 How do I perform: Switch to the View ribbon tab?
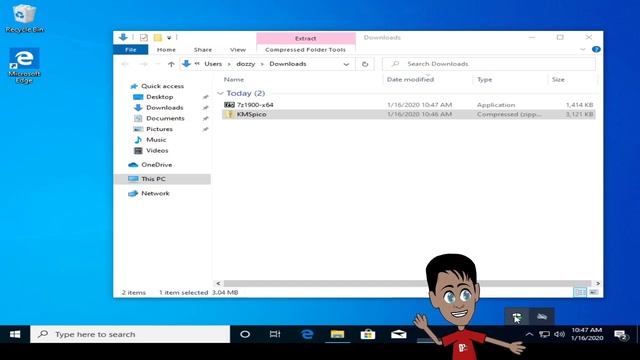coord(238,49)
